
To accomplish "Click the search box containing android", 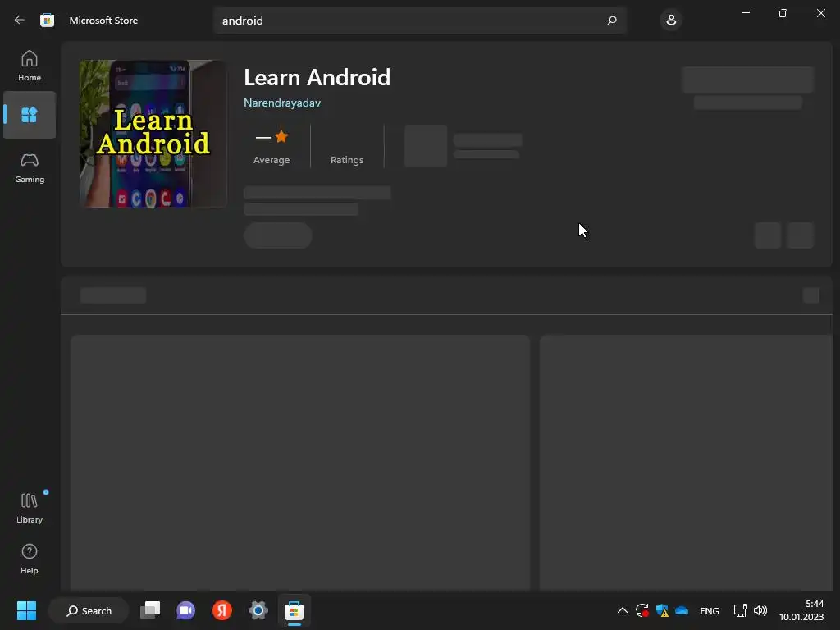I will (x=419, y=21).
